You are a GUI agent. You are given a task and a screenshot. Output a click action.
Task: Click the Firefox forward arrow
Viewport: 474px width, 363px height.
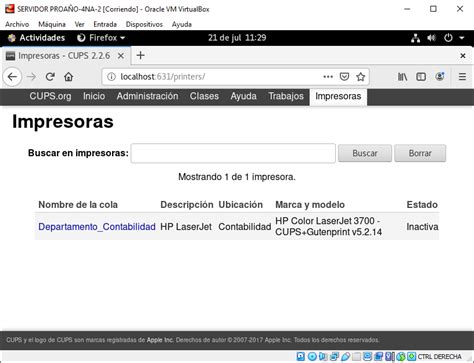pos(31,77)
